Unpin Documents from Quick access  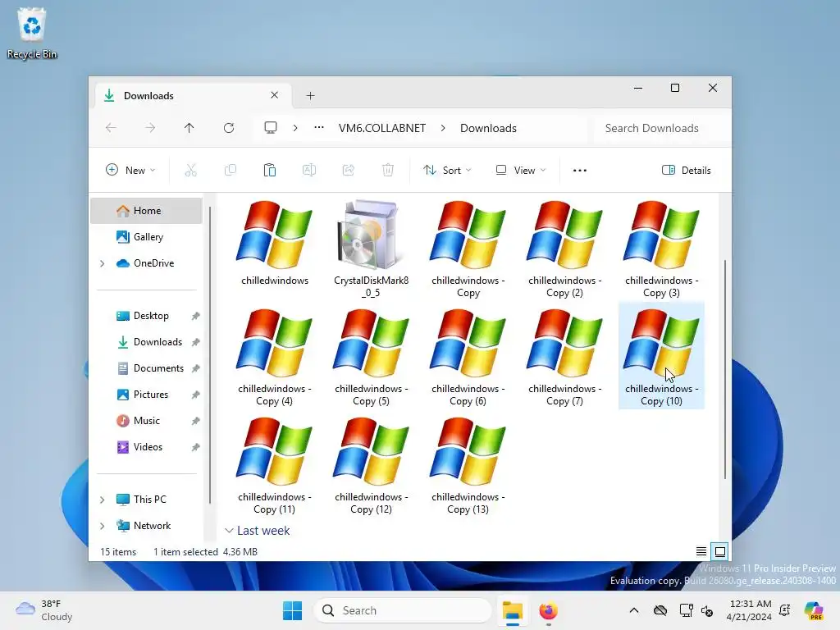click(x=195, y=368)
